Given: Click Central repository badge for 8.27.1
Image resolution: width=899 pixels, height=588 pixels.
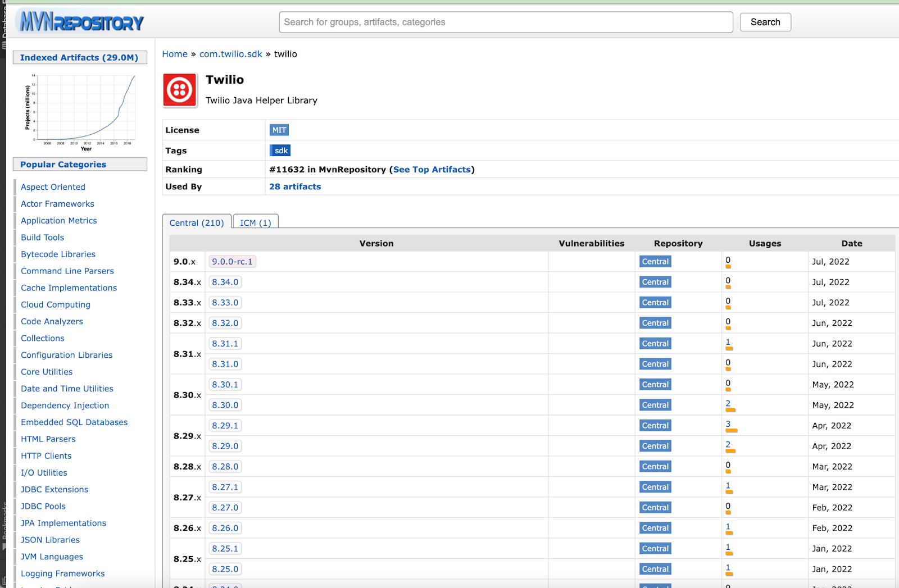Looking at the screenshot, I should 655,487.
